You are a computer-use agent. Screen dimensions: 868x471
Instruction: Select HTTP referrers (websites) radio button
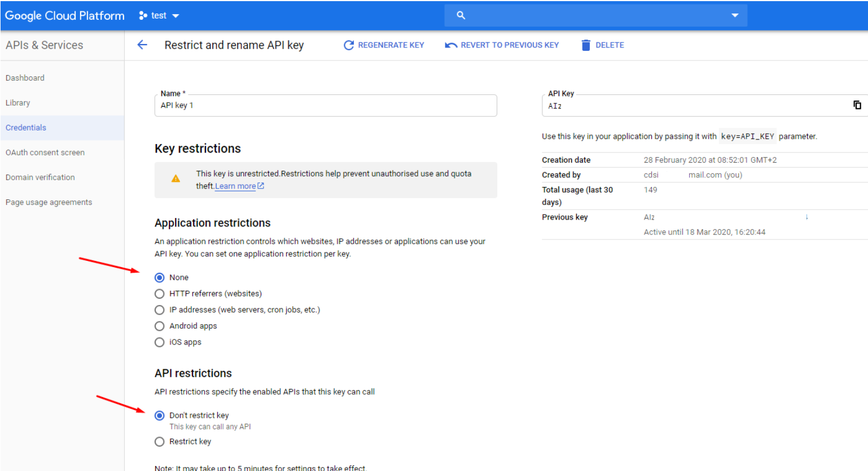click(x=160, y=294)
